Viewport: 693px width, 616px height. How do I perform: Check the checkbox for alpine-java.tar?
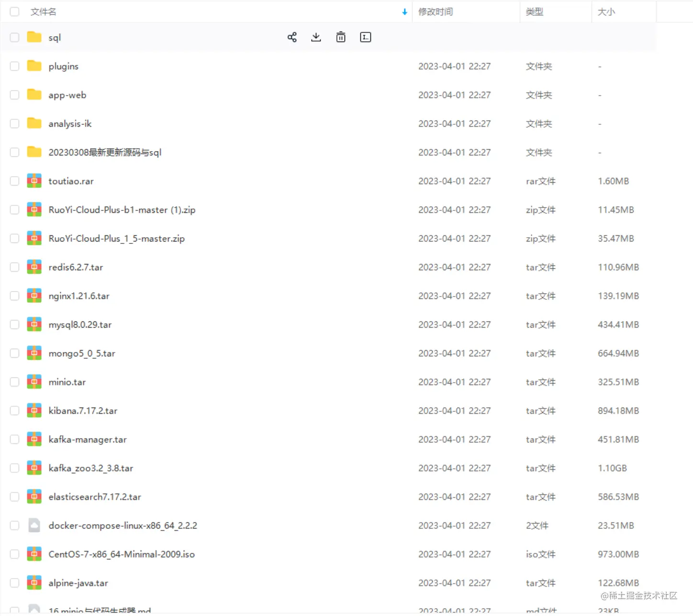pos(14,583)
